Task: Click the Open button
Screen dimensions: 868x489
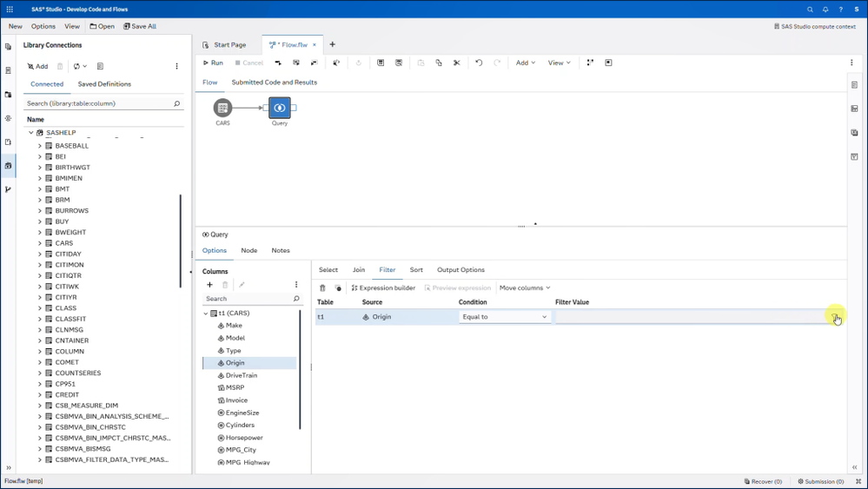Action: click(102, 26)
